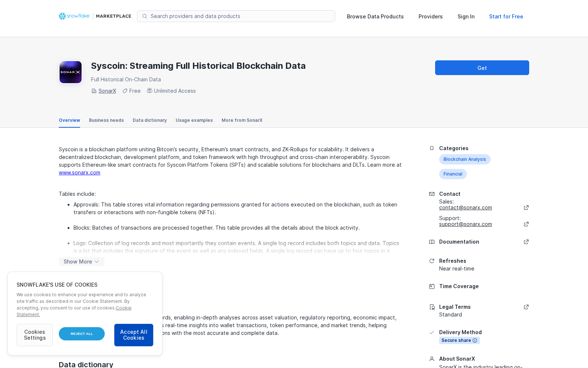Click the Refreshes circular arrow icon
Image resolution: width=588 pixels, height=368 pixels.
click(x=432, y=261)
